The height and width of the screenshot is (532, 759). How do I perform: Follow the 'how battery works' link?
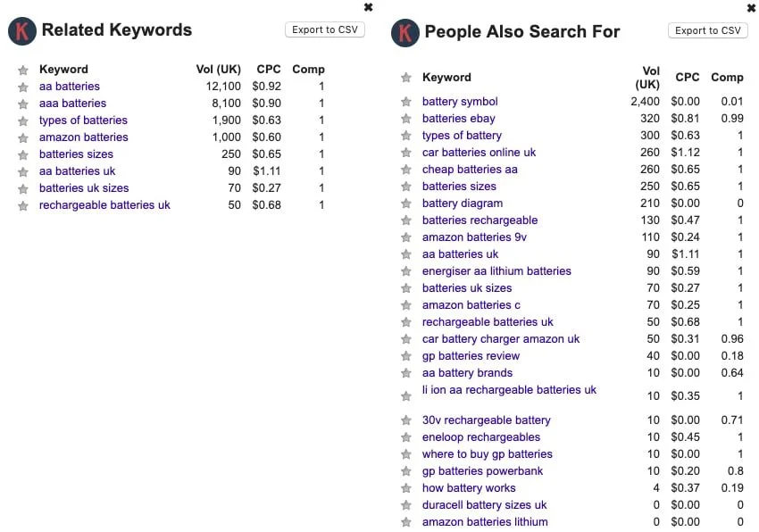point(469,488)
